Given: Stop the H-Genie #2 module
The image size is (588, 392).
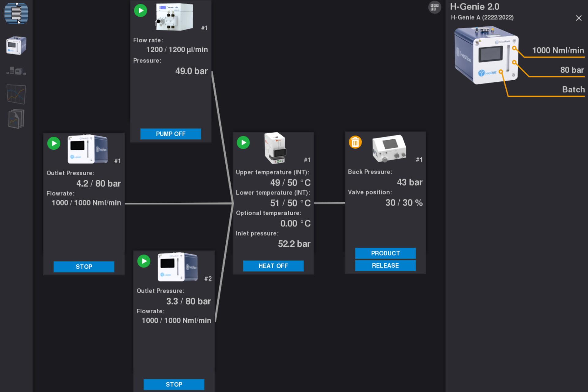Looking at the screenshot, I should pos(174,385).
